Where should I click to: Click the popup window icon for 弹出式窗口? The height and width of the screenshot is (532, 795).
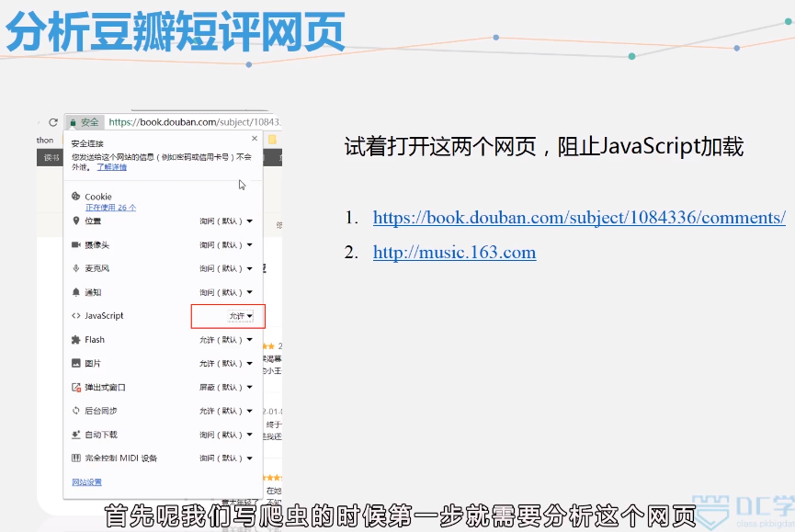pos(76,387)
